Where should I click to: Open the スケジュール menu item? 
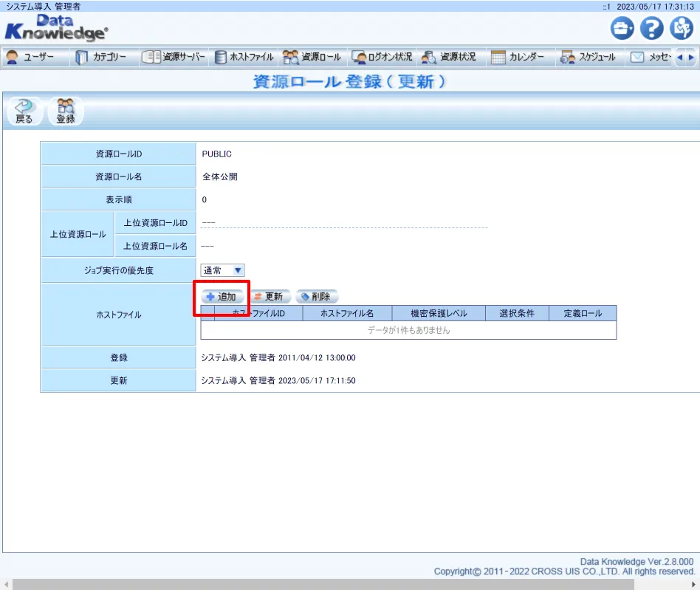(588, 58)
